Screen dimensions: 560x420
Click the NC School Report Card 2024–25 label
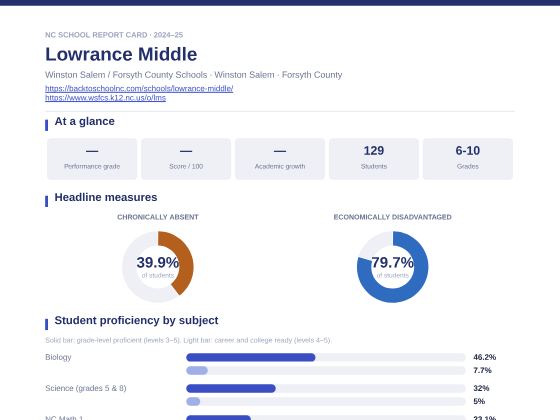click(x=114, y=35)
